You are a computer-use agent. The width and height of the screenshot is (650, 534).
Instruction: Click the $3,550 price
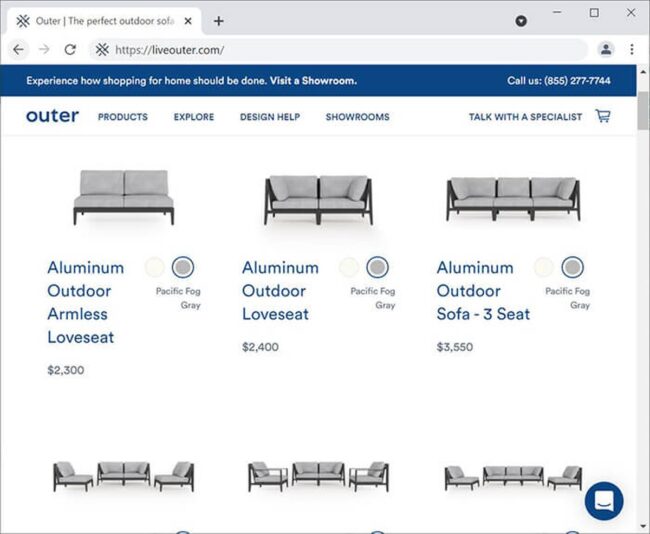click(454, 347)
